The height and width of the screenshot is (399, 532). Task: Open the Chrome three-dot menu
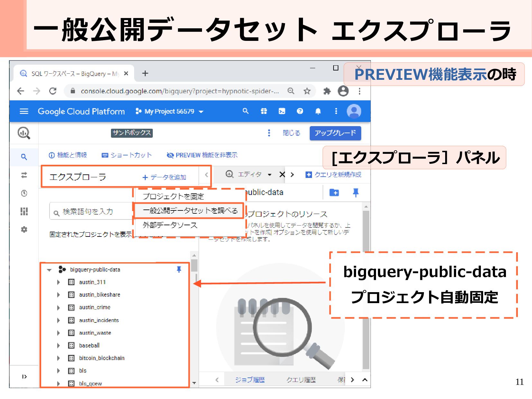(360, 91)
